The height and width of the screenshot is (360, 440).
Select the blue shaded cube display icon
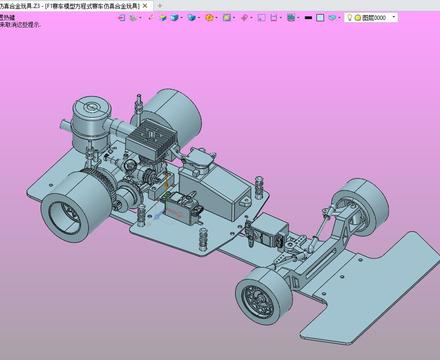174,18
